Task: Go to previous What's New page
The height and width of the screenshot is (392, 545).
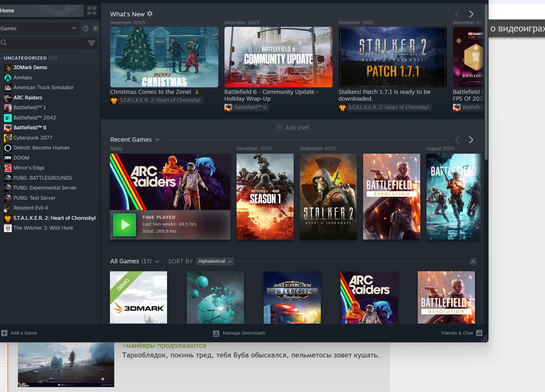Action: click(x=457, y=14)
